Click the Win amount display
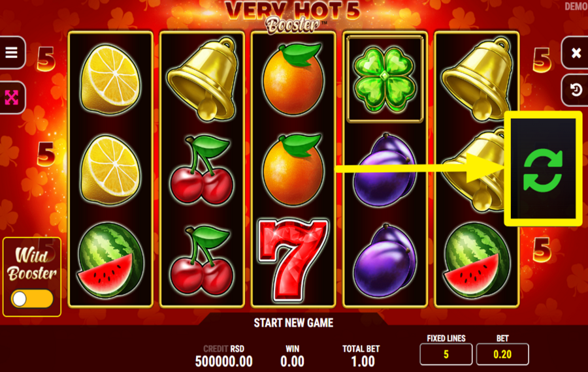 pyautogui.click(x=292, y=362)
